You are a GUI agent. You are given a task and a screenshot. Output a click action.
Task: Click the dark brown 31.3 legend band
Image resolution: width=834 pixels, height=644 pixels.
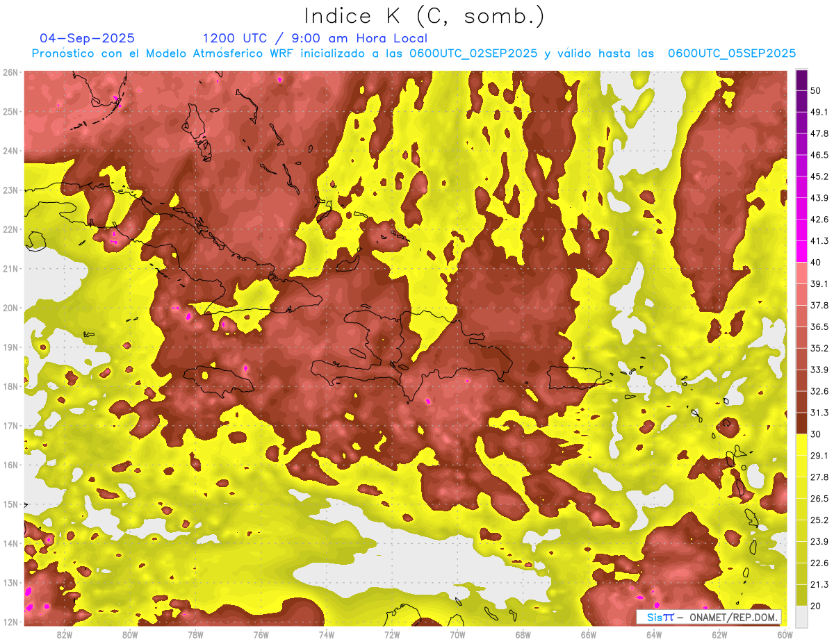(x=801, y=422)
